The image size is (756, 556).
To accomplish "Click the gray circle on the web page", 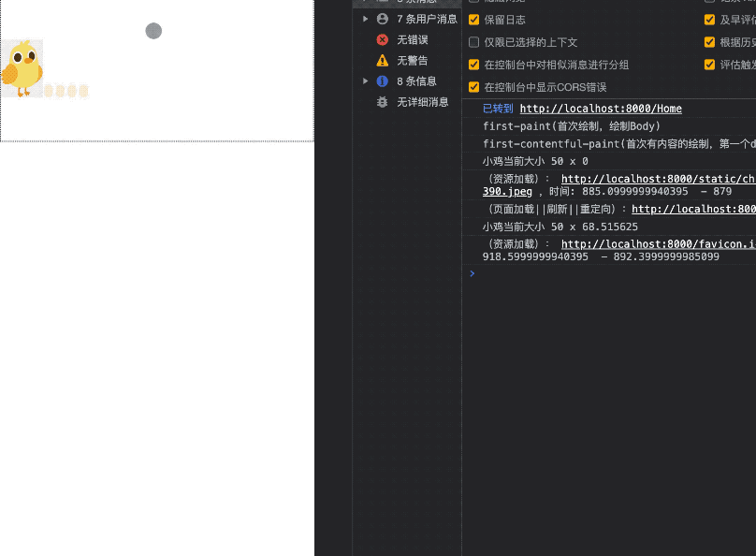I will [x=153, y=31].
